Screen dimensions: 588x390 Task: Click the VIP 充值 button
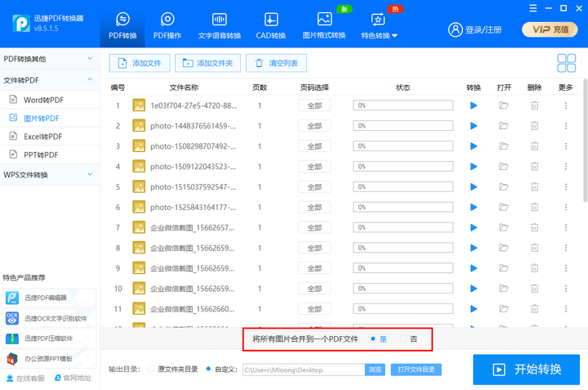pos(550,29)
